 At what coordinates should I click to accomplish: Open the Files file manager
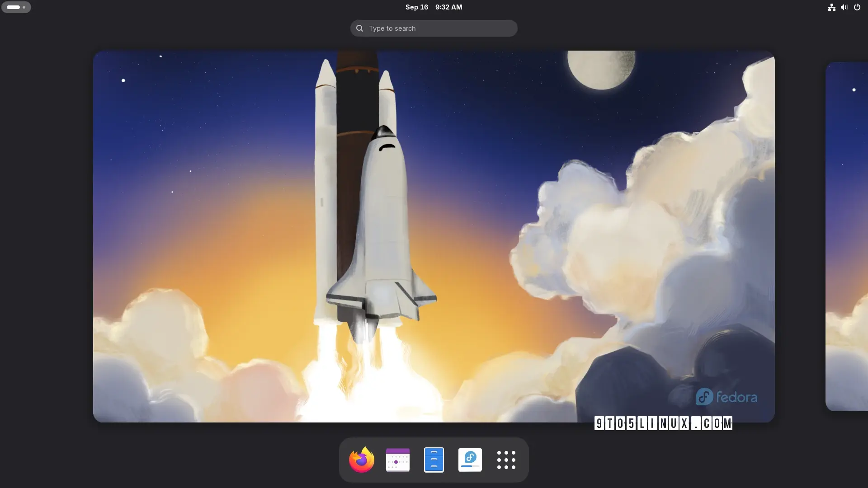tap(434, 460)
